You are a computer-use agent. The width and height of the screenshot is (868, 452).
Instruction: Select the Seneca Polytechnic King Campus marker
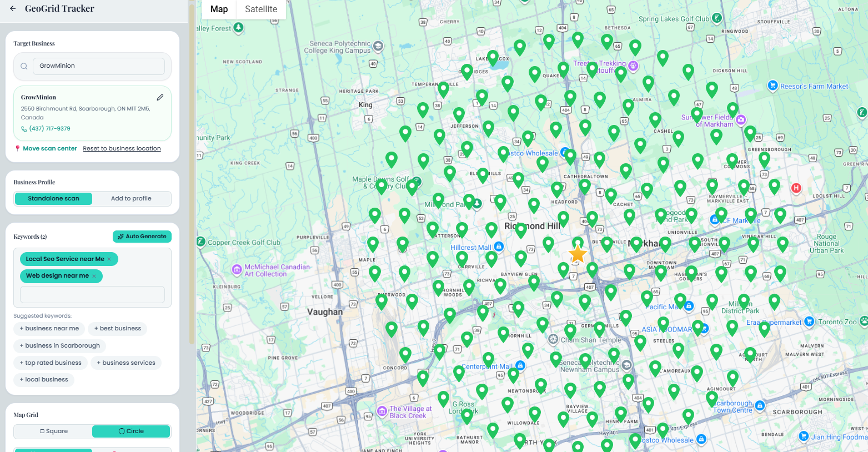click(x=378, y=46)
